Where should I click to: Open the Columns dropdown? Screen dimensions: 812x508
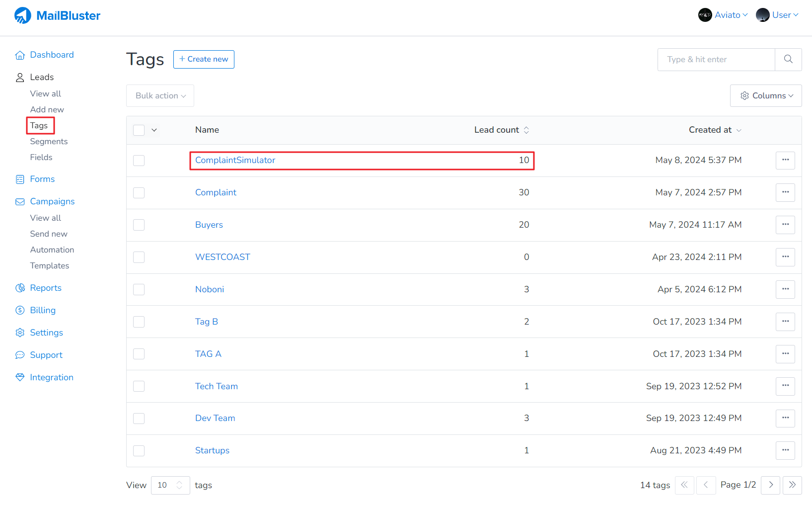[x=766, y=96]
